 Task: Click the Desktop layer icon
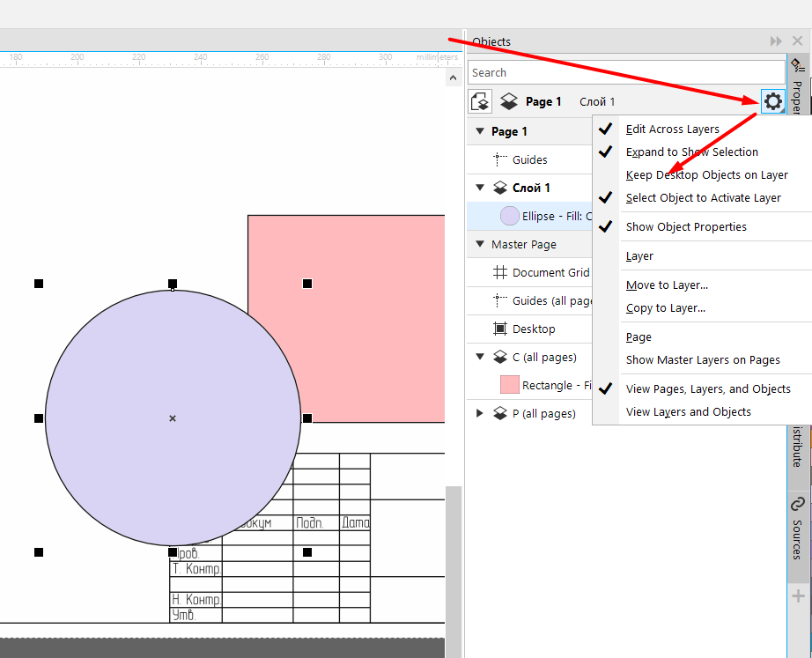tap(499, 329)
